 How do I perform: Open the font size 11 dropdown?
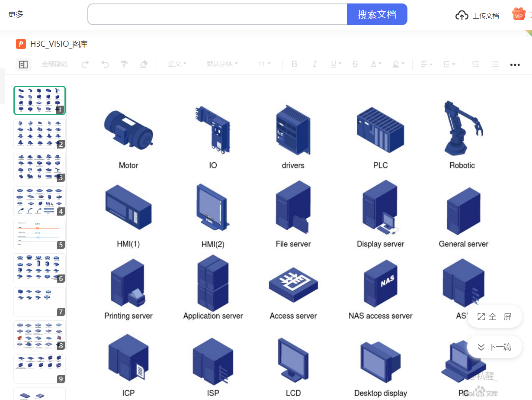pos(264,64)
